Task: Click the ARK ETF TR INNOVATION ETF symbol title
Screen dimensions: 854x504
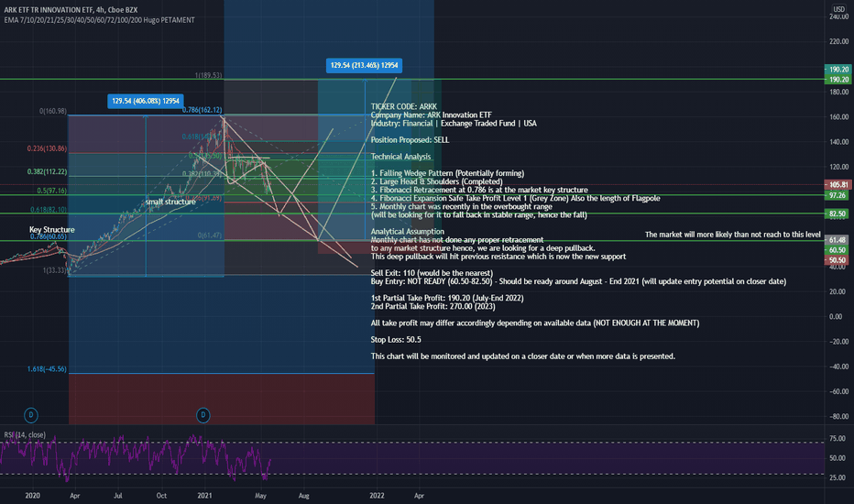Action: [71, 10]
